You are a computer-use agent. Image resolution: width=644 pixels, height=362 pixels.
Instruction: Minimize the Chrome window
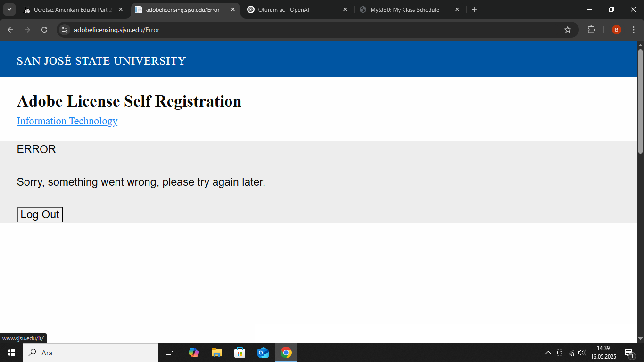point(590,9)
